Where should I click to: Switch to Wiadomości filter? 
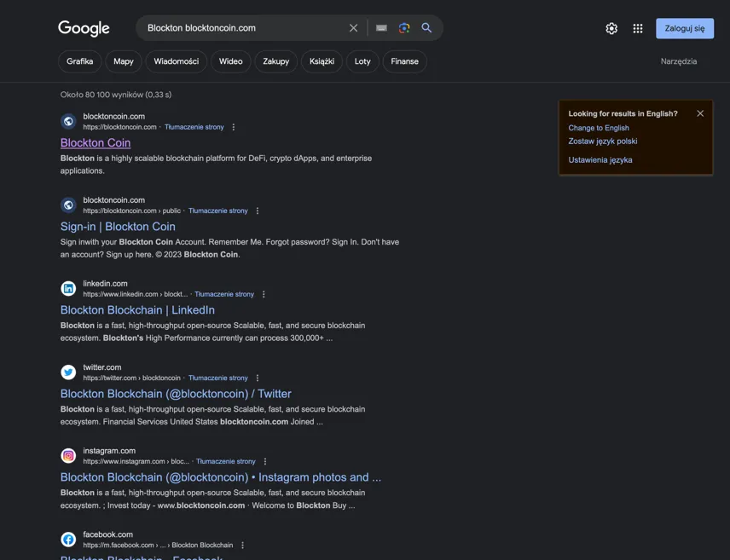176,61
